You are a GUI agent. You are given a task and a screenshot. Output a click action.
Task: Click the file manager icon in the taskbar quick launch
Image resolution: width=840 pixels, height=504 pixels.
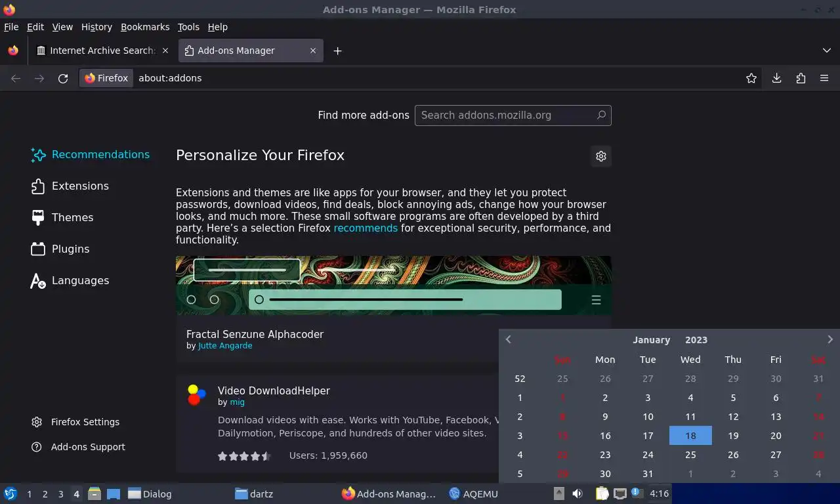coord(94,493)
